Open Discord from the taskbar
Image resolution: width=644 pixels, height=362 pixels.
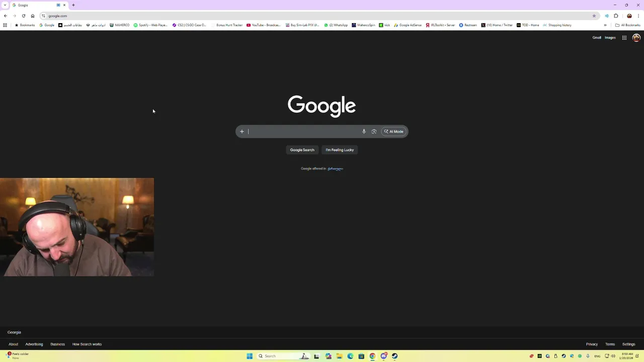[384, 356]
